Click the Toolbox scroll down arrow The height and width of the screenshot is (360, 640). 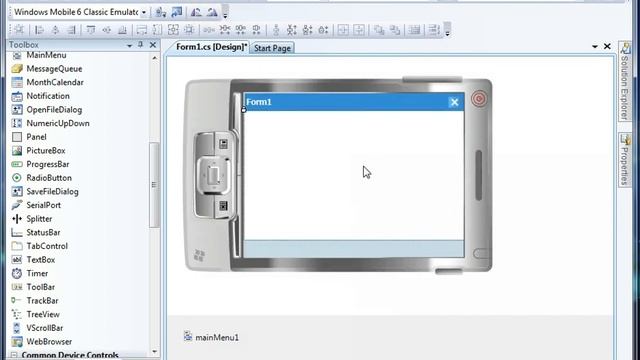[x=154, y=351]
